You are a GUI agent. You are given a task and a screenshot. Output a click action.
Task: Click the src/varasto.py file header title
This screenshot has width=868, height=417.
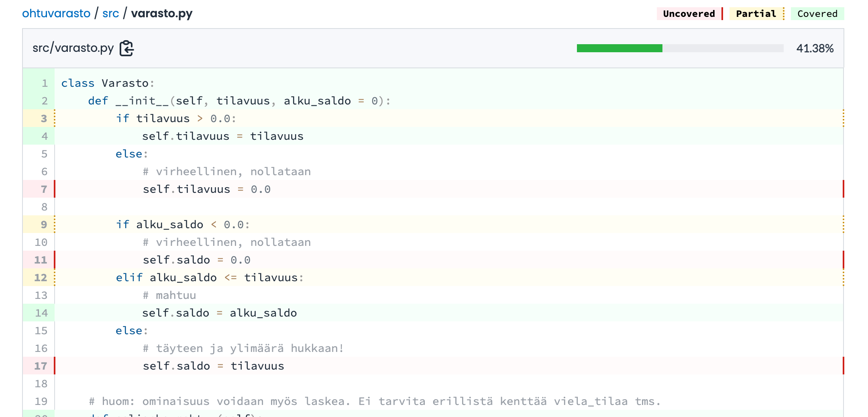pos(73,48)
